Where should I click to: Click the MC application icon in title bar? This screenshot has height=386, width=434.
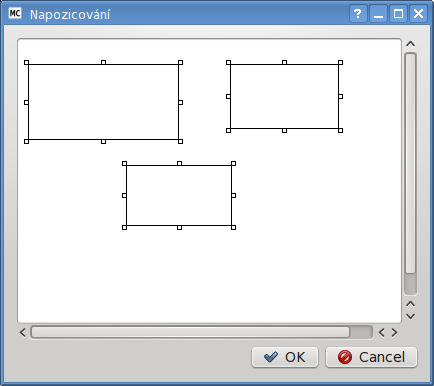pos(15,14)
